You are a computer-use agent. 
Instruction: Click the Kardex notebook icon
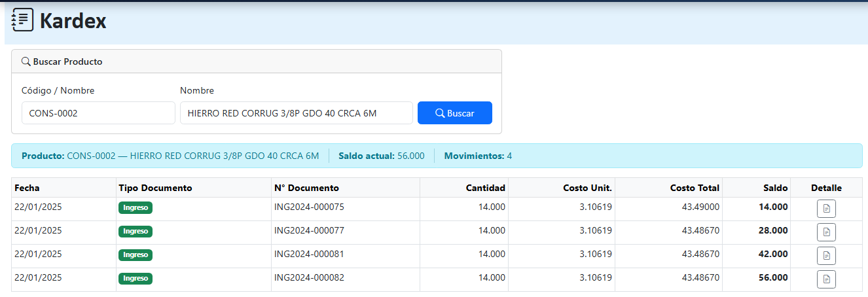(22, 21)
